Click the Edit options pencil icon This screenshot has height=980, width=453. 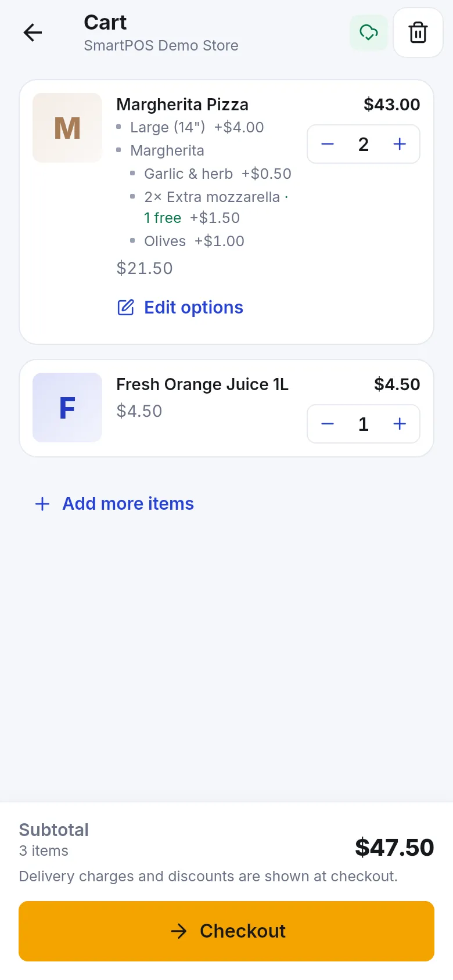[x=126, y=307]
